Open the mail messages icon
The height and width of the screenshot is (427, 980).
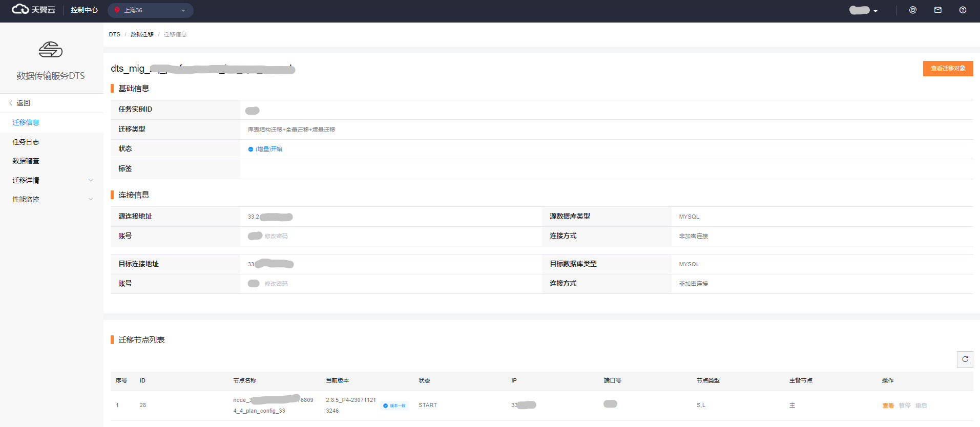[937, 10]
